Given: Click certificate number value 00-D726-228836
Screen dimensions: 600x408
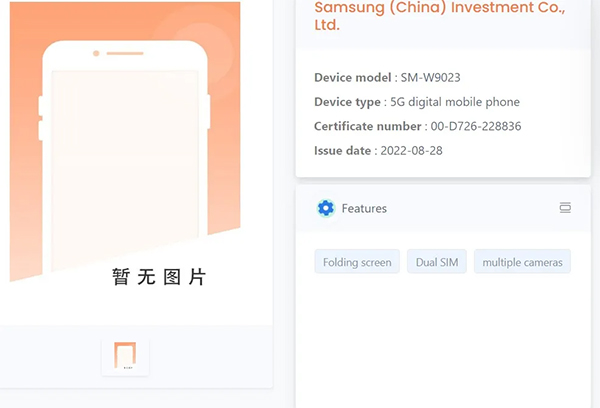Looking at the screenshot, I should tap(475, 126).
